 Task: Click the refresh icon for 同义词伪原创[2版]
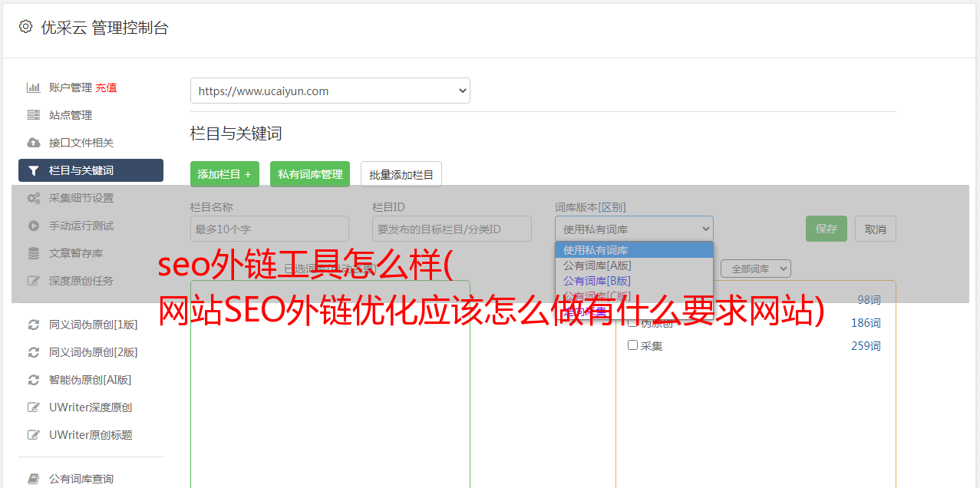[34, 352]
